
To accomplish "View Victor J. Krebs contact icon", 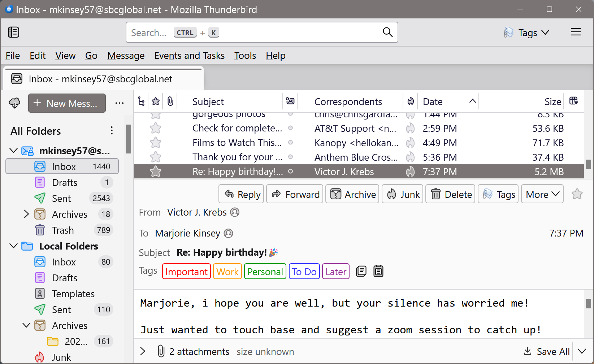I will tap(235, 212).
